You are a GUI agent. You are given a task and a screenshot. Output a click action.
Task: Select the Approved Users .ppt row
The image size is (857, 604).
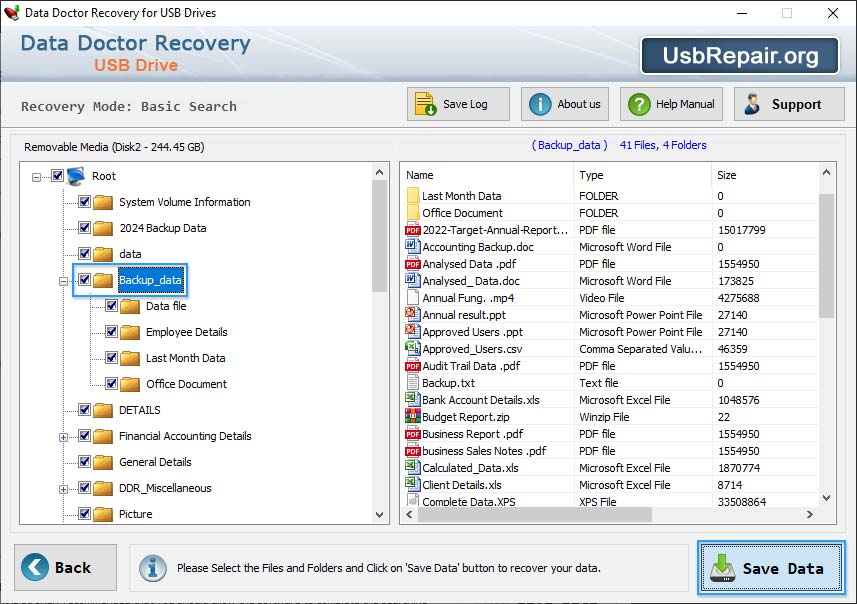pyautogui.click(x=611, y=332)
